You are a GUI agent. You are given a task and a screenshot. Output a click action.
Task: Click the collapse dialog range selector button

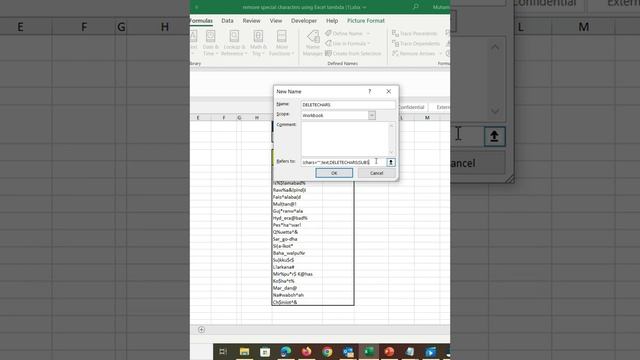(391, 162)
